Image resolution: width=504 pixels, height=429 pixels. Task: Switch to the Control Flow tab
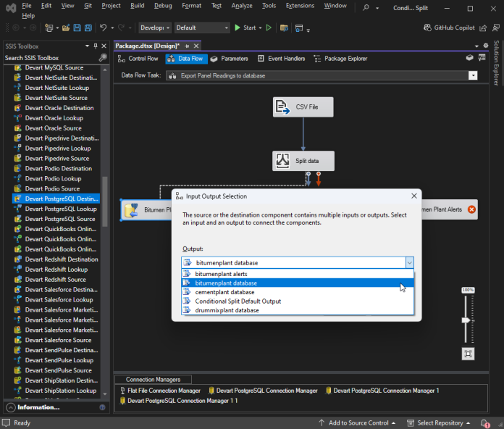click(x=138, y=59)
